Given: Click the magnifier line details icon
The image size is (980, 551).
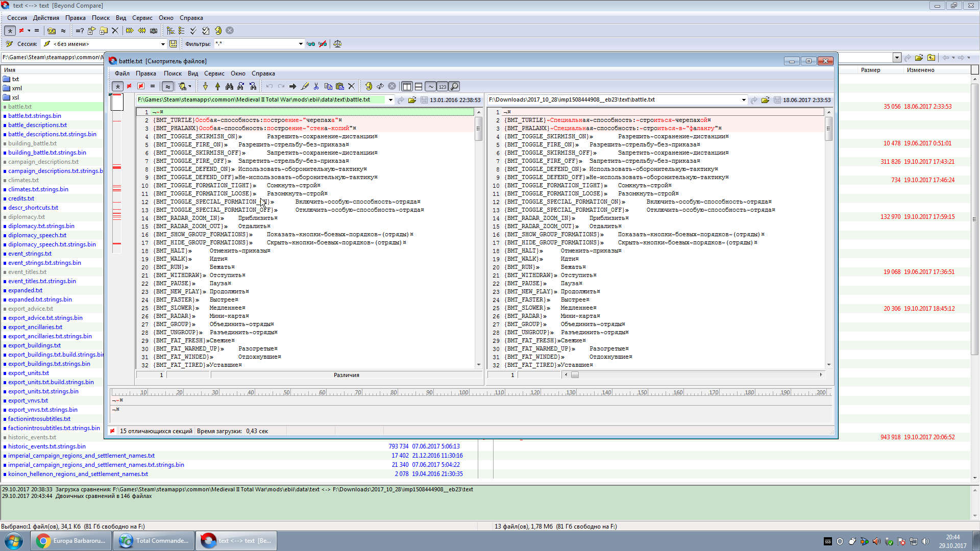Looking at the screenshot, I should (454, 86).
